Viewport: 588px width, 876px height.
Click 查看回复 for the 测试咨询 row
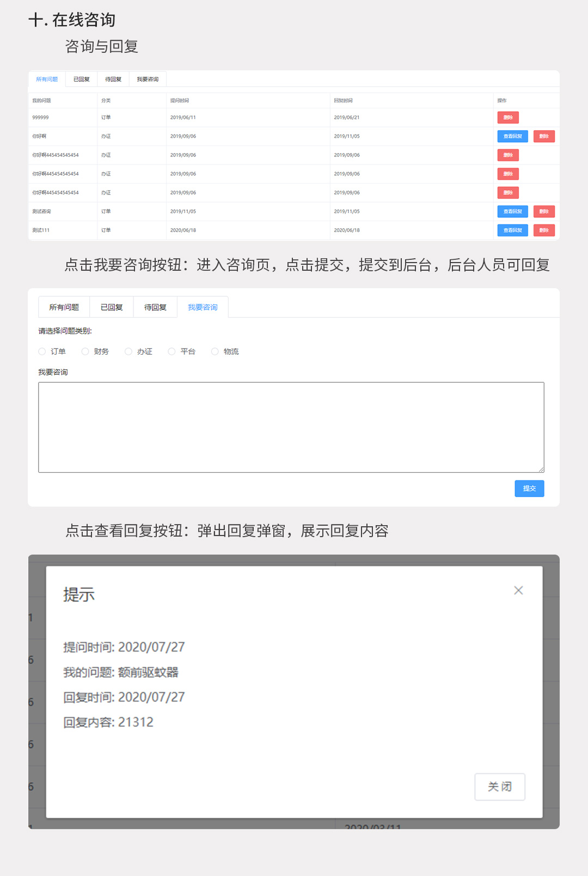pos(512,211)
